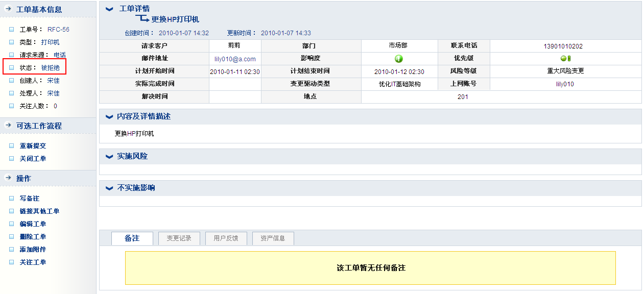The width and height of the screenshot is (644, 294).
Task: Collapse the 工单详情 section
Action: pos(109,9)
